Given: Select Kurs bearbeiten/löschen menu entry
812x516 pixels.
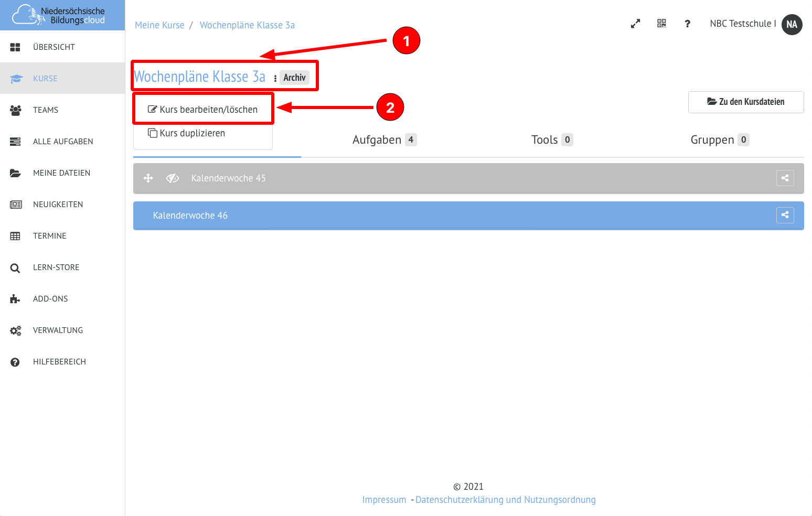Looking at the screenshot, I should [x=203, y=110].
